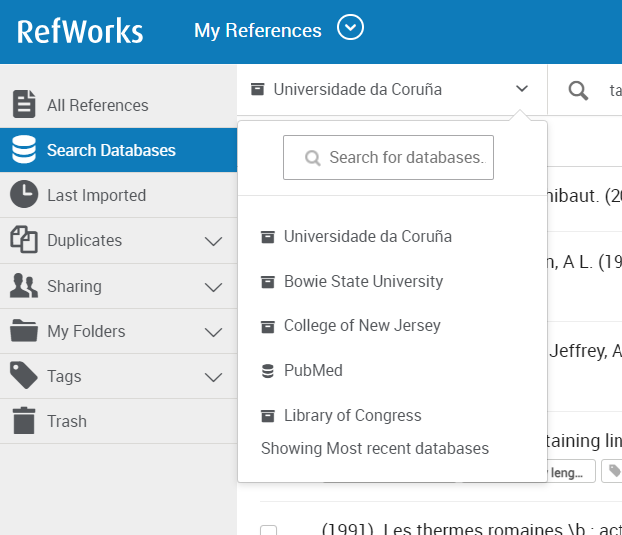Click the magnifier search icon in toolbar
This screenshot has width=622, height=535.
coord(578,90)
